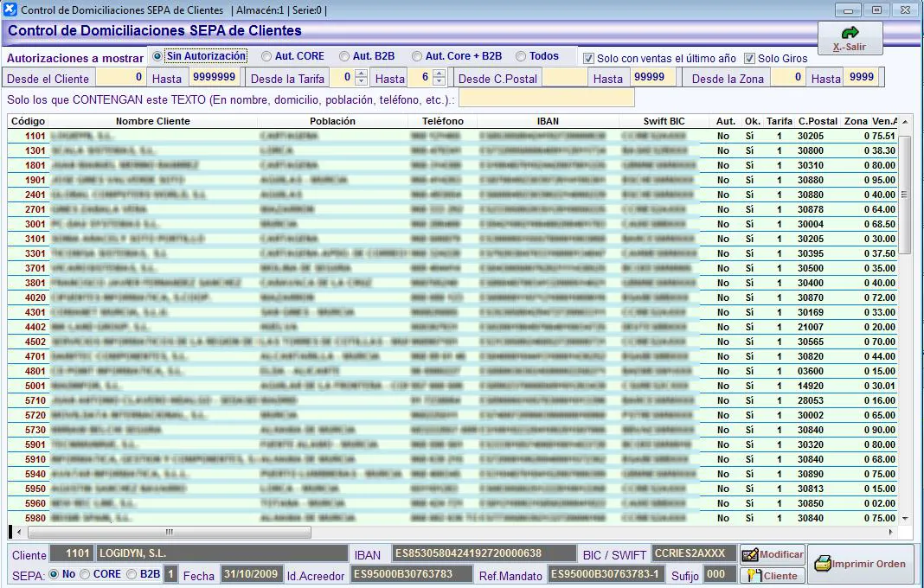Click the Desde C.Postal input field
924x588 pixels.
[564, 78]
